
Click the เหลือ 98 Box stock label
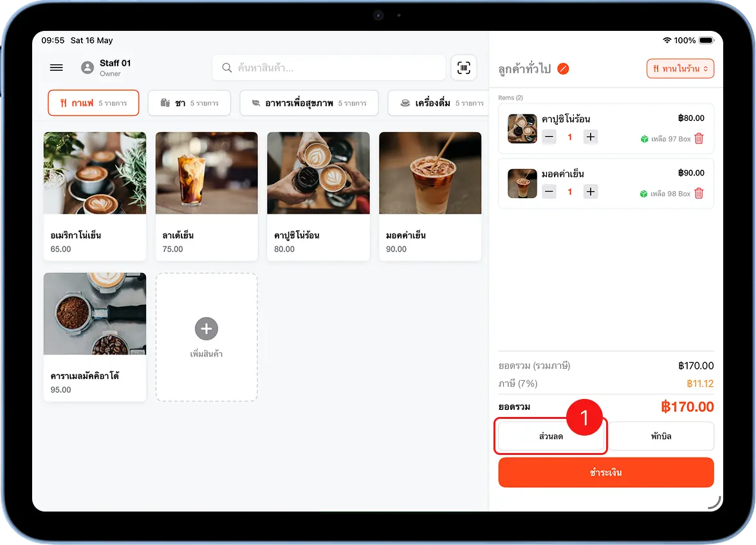[670, 194]
